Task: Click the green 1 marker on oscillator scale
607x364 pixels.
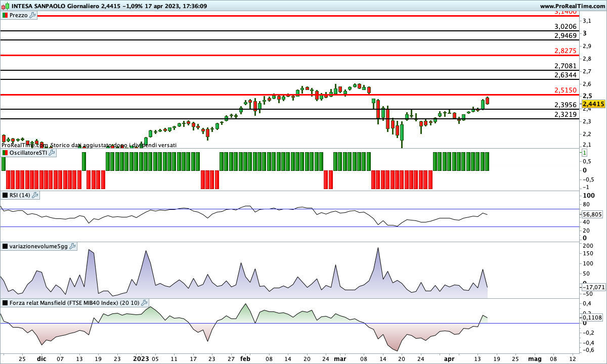Action: click(x=585, y=152)
